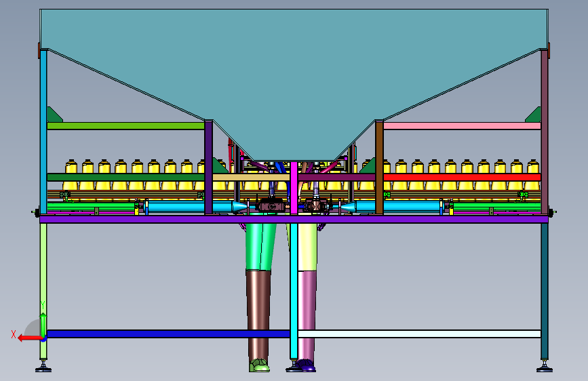Select the green gusset at upper left
This screenshot has width=588, height=381.
click(x=55, y=115)
